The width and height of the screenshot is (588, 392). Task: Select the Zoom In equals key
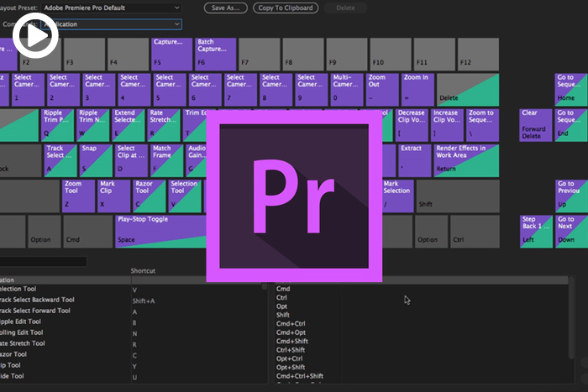click(x=417, y=90)
